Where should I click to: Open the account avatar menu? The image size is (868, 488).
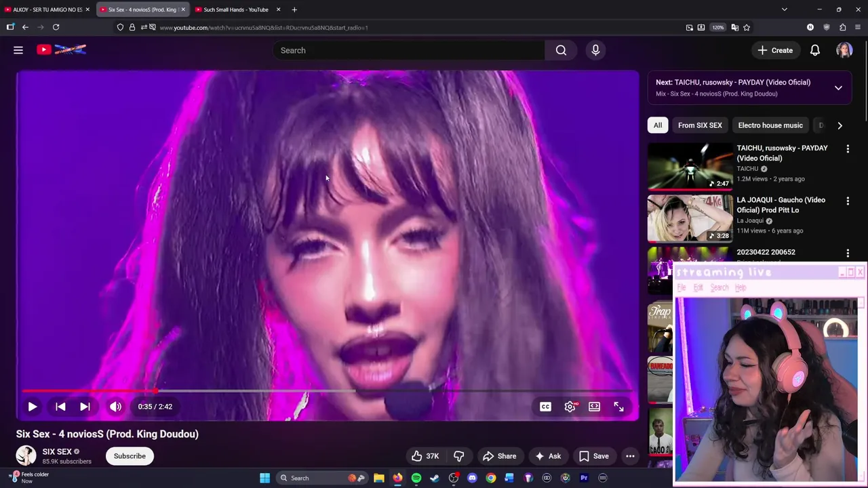pos(844,50)
